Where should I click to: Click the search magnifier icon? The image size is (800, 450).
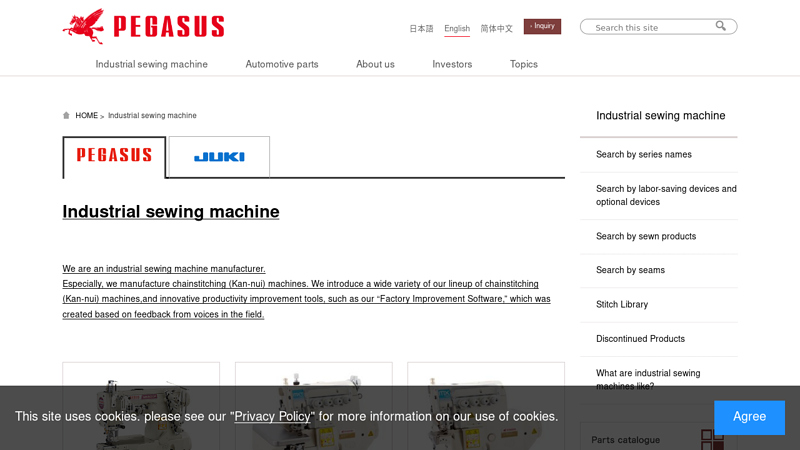(721, 27)
